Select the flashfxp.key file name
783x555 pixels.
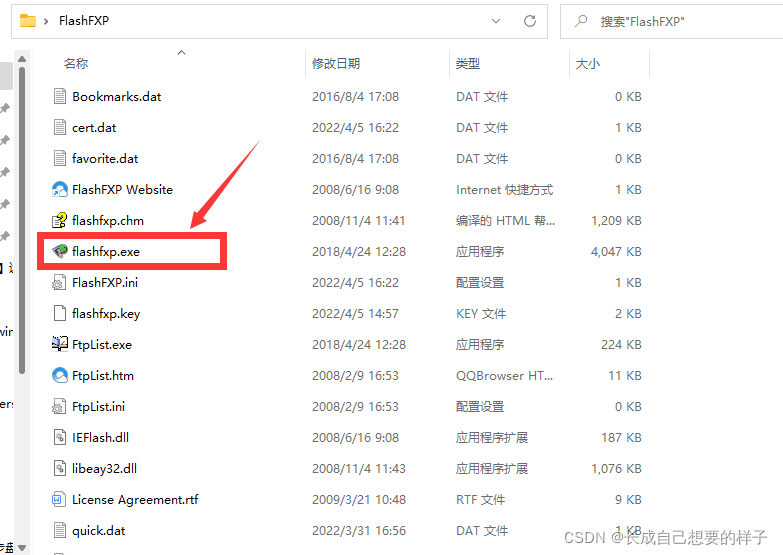[x=106, y=313]
